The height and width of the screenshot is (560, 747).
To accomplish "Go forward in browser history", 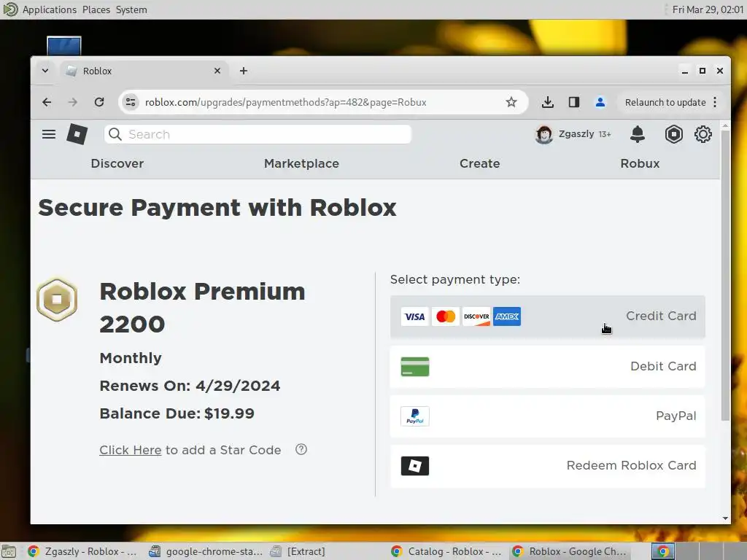I will tap(73, 102).
